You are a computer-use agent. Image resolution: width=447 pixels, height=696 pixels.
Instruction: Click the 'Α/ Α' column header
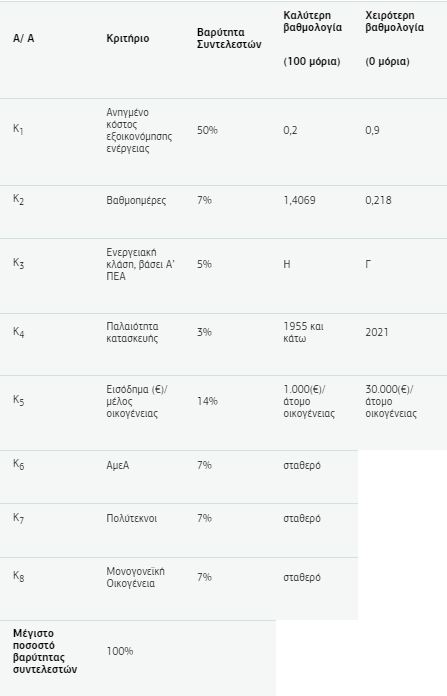point(24,39)
